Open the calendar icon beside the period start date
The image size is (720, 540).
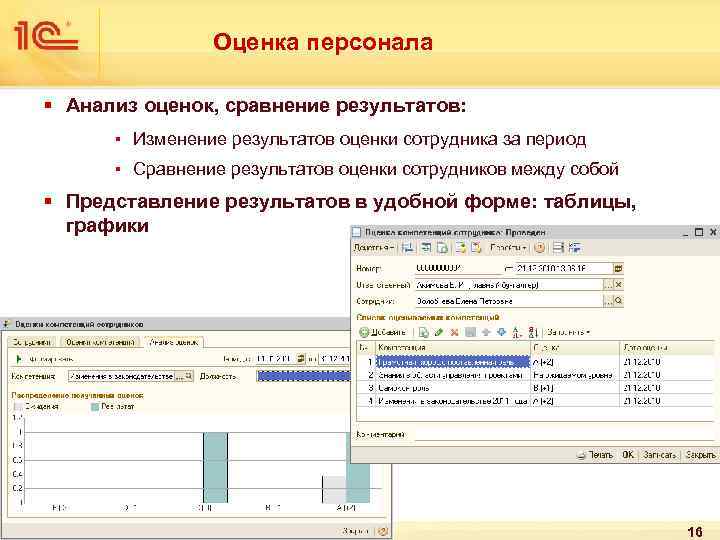[x=301, y=359]
